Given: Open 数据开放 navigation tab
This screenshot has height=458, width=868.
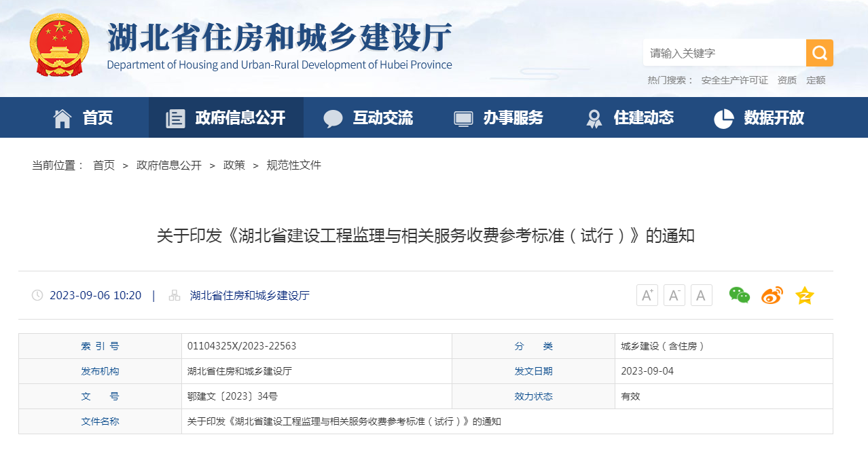Looking at the screenshot, I should [x=774, y=118].
